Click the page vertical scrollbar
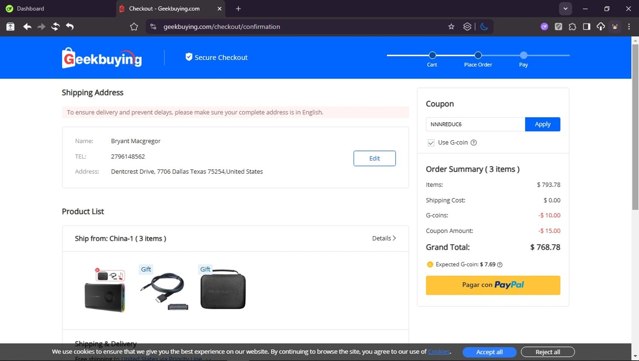Viewport: 639px width, 361px height. coord(635,127)
